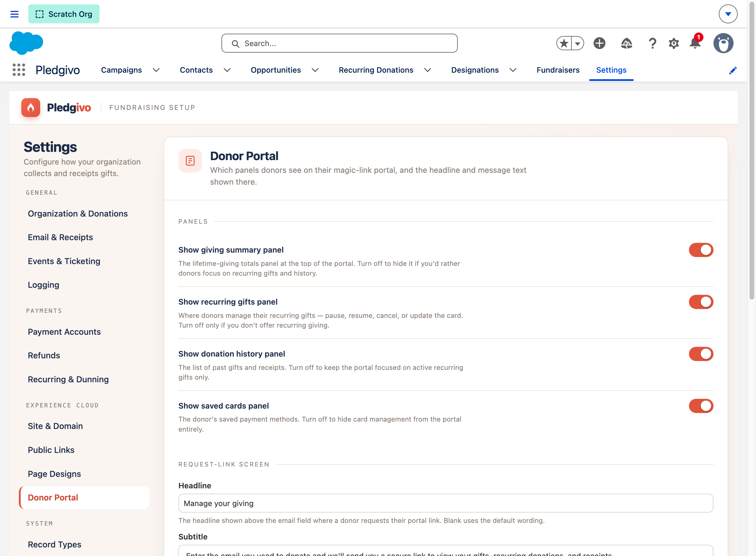Open the Help question mark icon
Screen dimensions: 756x556
click(652, 43)
